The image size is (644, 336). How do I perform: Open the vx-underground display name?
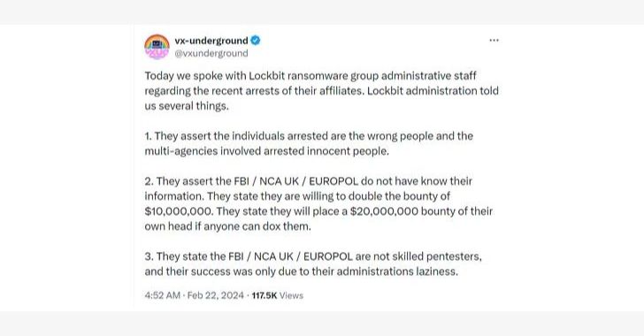(211, 41)
